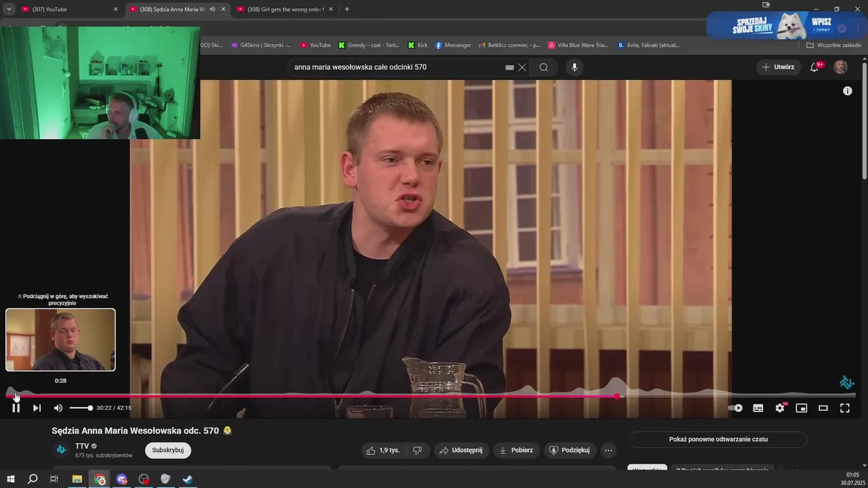Screen dimensions: 868x488
Task: Expand the Wszystkie zakładki folder
Action: (x=834, y=45)
